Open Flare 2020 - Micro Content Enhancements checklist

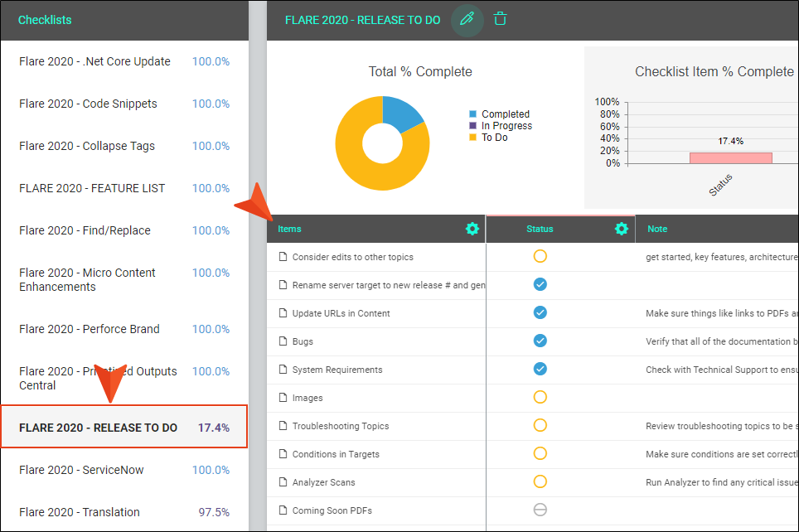124,280
